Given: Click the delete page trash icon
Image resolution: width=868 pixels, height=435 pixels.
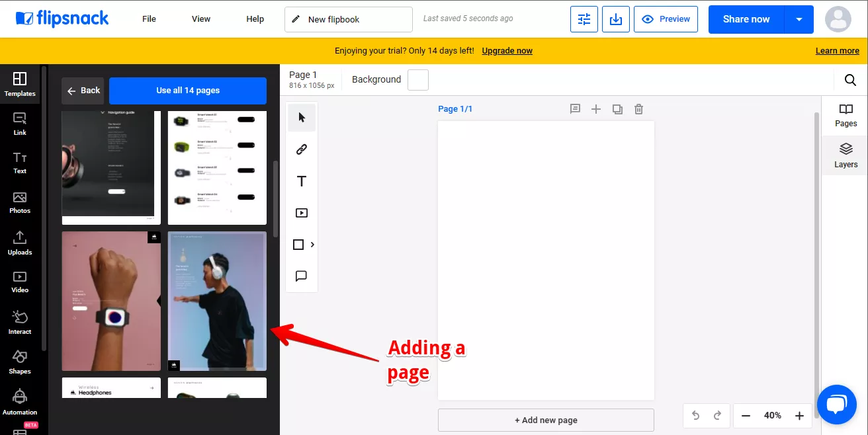Looking at the screenshot, I should pyautogui.click(x=638, y=109).
